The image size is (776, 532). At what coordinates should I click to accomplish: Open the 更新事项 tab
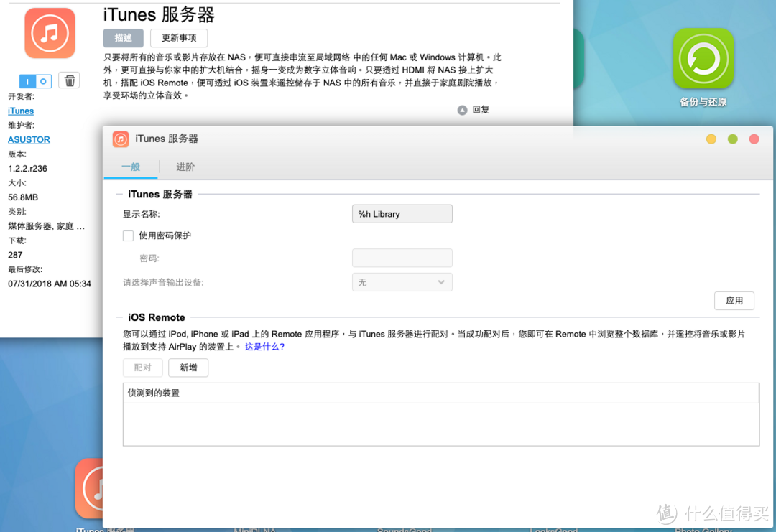click(x=179, y=38)
